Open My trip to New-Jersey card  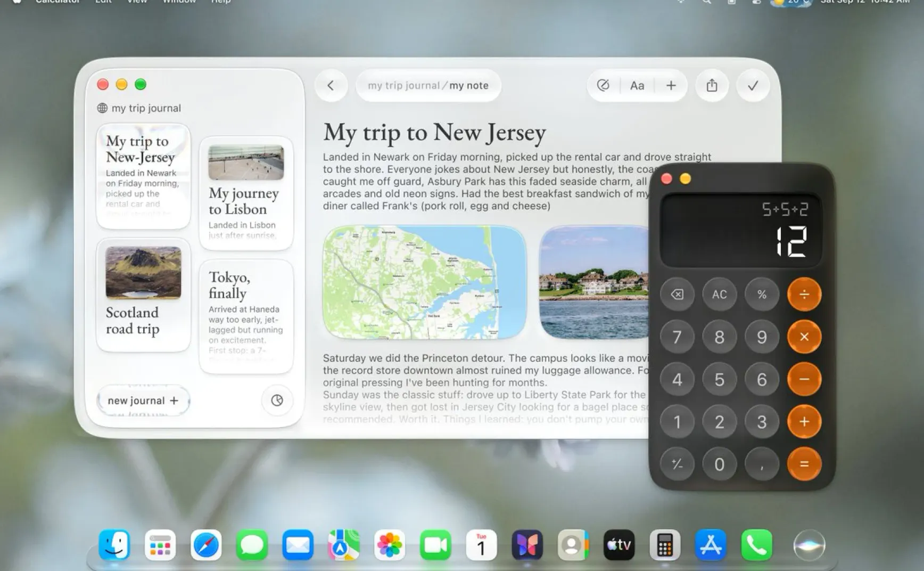(x=143, y=176)
